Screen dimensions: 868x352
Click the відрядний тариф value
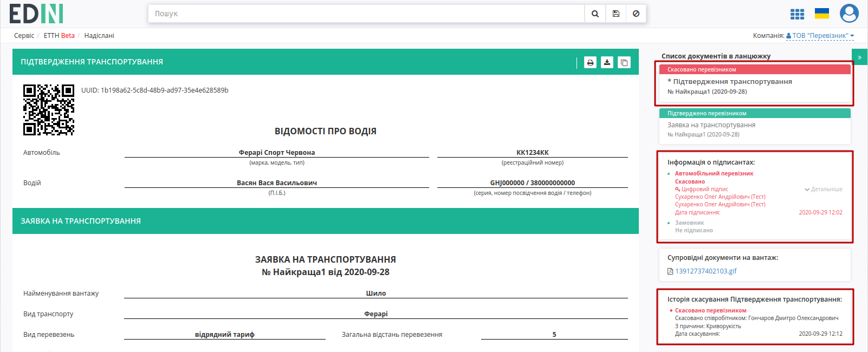(225, 335)
